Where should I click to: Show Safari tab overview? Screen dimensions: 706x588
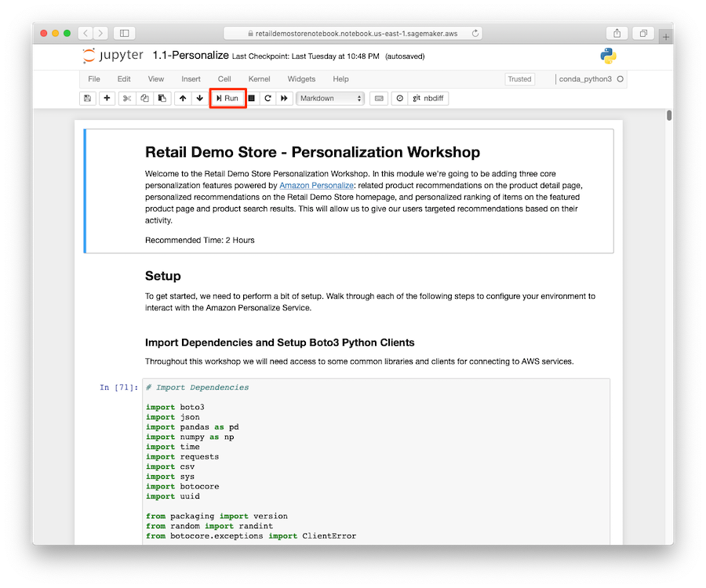point(643,33)
